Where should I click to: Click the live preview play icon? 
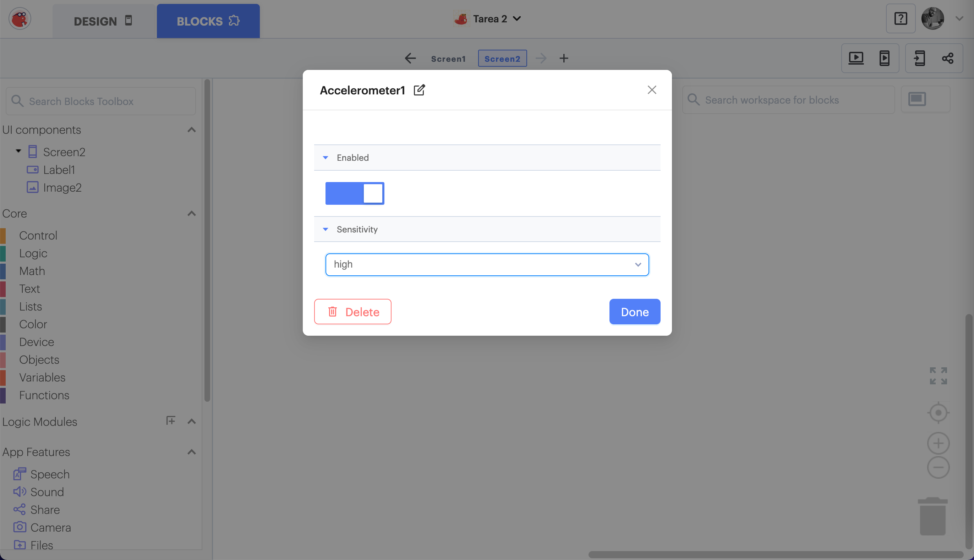tap(856, 59)
